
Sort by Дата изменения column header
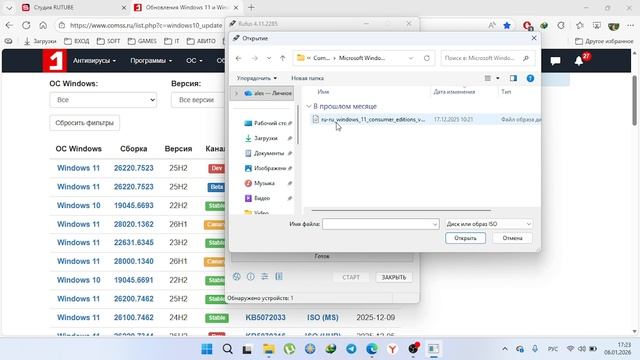(454, 92)
